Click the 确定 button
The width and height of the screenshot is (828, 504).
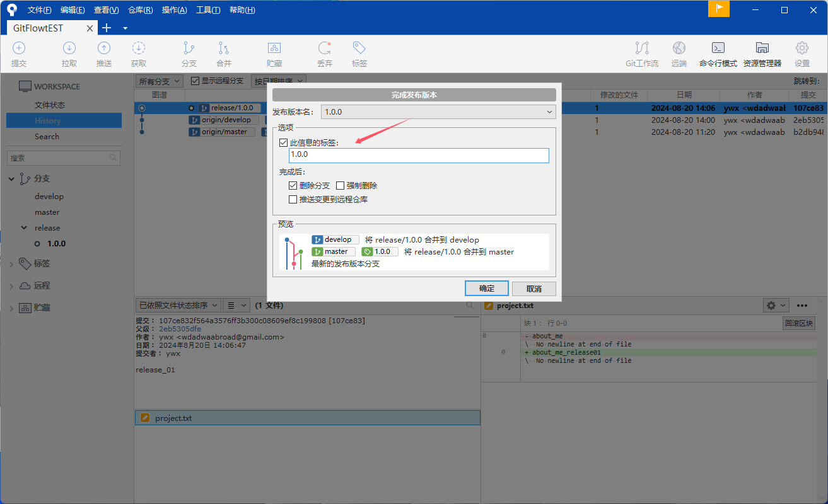pos(487,289)
